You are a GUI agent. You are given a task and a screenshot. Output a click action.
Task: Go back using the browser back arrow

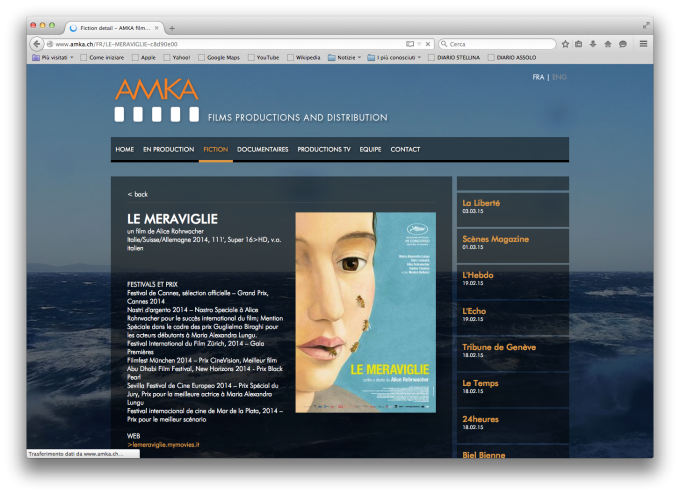(37, 44)
